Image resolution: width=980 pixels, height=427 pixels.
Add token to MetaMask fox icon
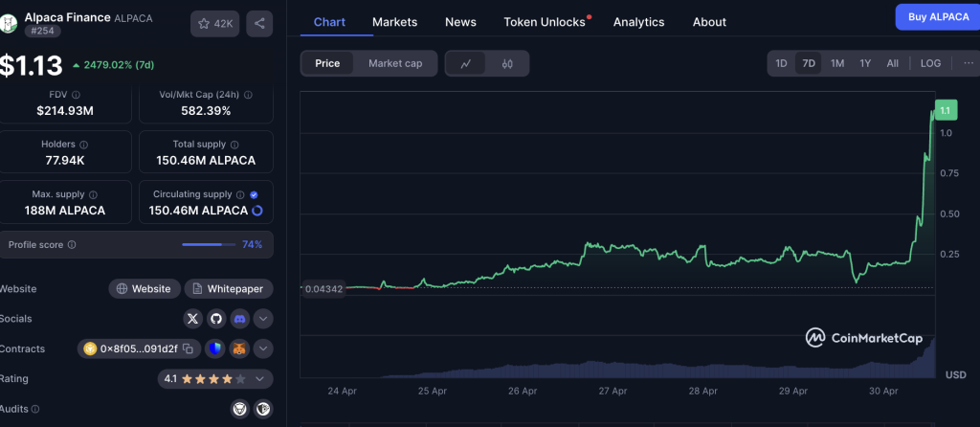239,348
